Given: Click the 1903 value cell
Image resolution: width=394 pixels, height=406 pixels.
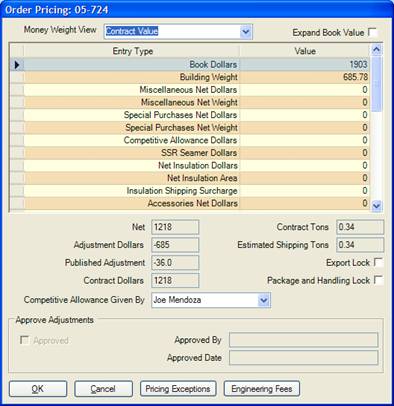Looking at the screenshot, I should [x=305, y=64].
